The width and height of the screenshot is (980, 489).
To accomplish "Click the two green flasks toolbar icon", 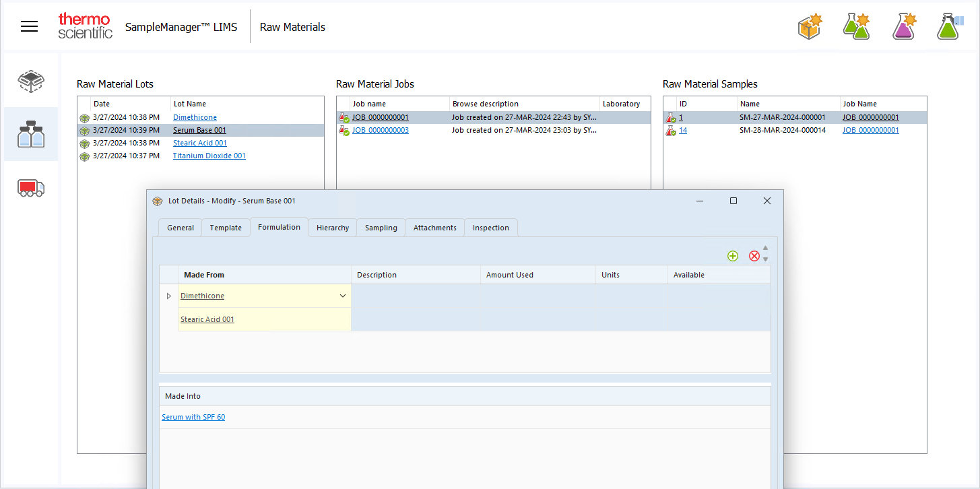I will click(x=856, y=27).
